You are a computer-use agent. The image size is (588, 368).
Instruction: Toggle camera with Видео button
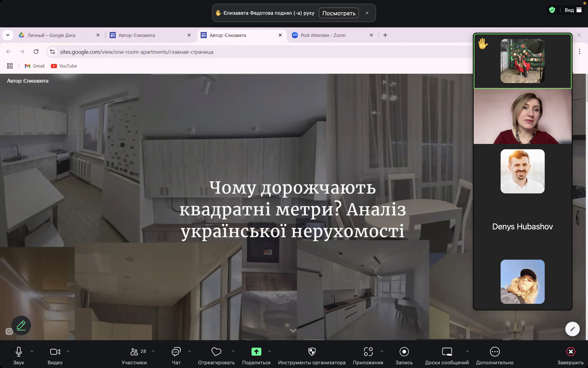55,352
